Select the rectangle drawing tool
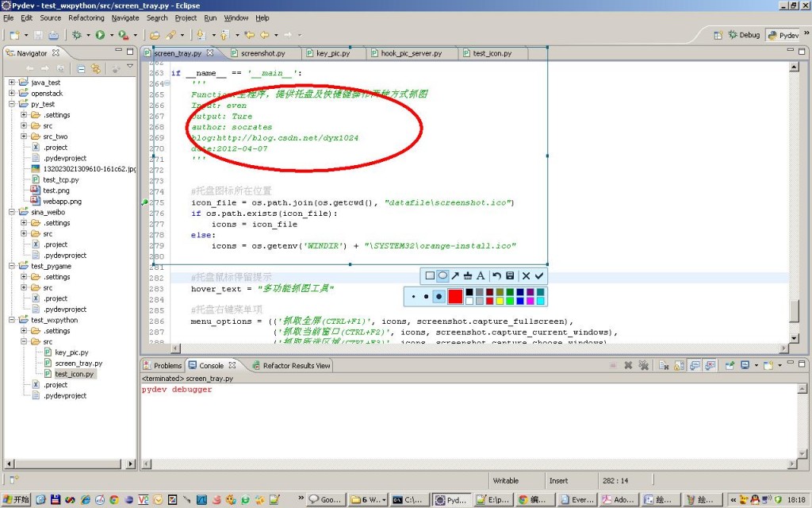Screen dimensions: 812x508 coord(430,275)
